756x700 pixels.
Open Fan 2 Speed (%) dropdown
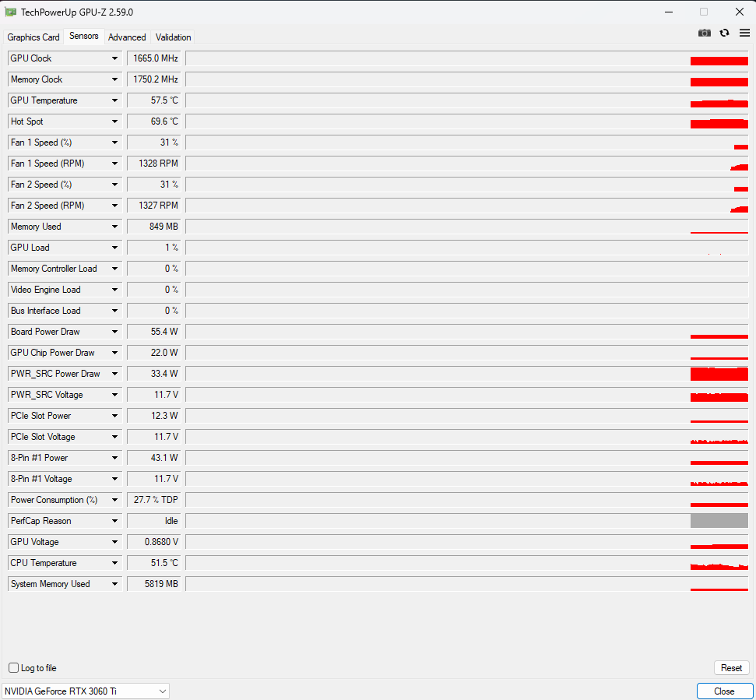(x=114, y=185)
